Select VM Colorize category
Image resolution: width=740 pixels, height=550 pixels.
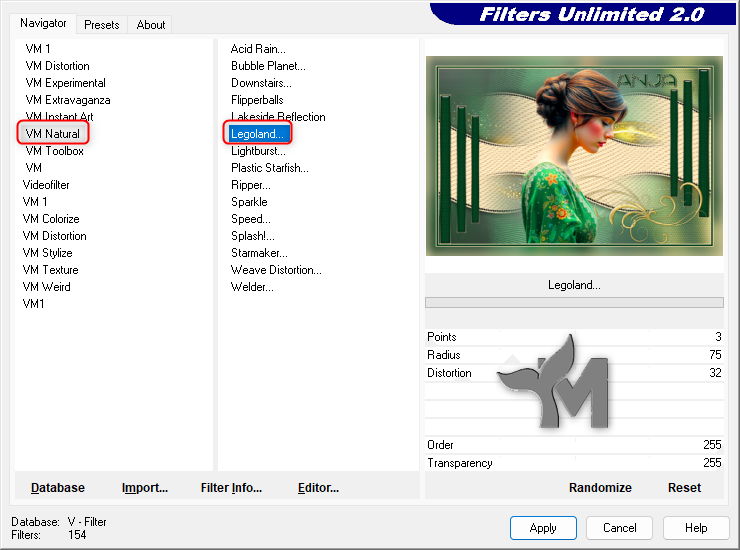51,219
